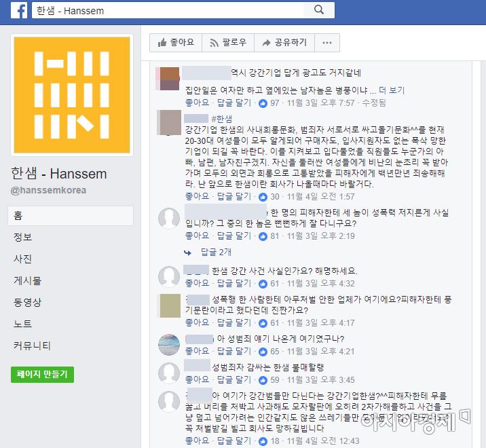Open the three-dots more options menu
Image resolution: width=486 pixels, height=448 pixels.
[x=327, y=43]
